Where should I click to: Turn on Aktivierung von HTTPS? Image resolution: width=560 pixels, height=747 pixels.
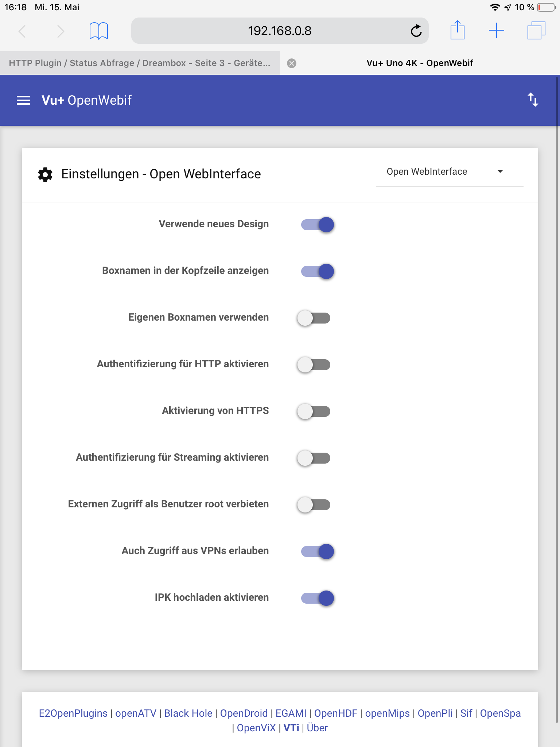pos(314,411)
